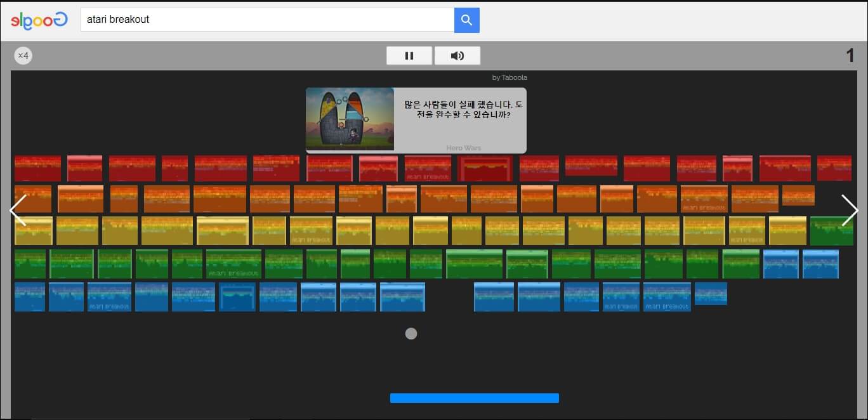Click the x4 lives remaining badge

[x=23, y=56]
